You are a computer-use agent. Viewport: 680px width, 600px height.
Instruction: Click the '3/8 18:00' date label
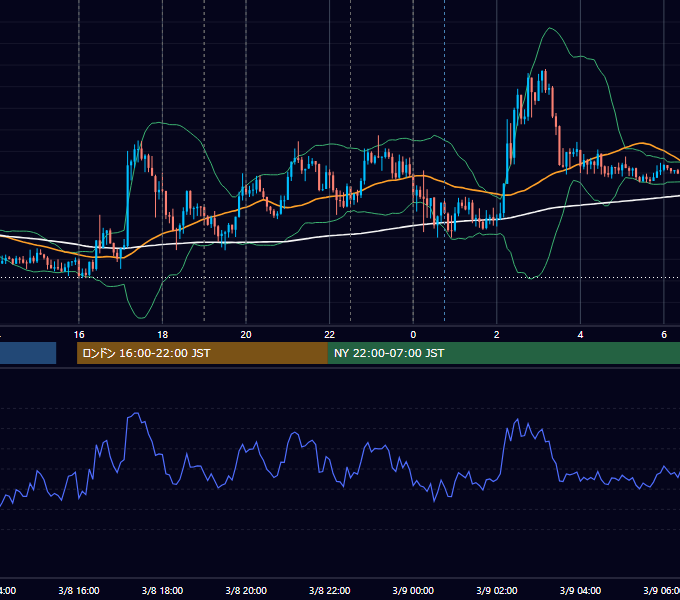[x=163, y=591]
